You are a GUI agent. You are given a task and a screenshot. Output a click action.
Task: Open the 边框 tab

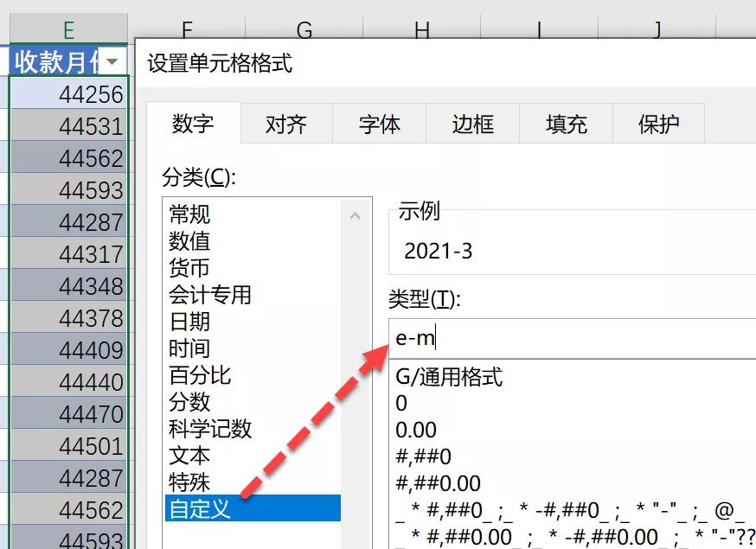click(472, 124)
